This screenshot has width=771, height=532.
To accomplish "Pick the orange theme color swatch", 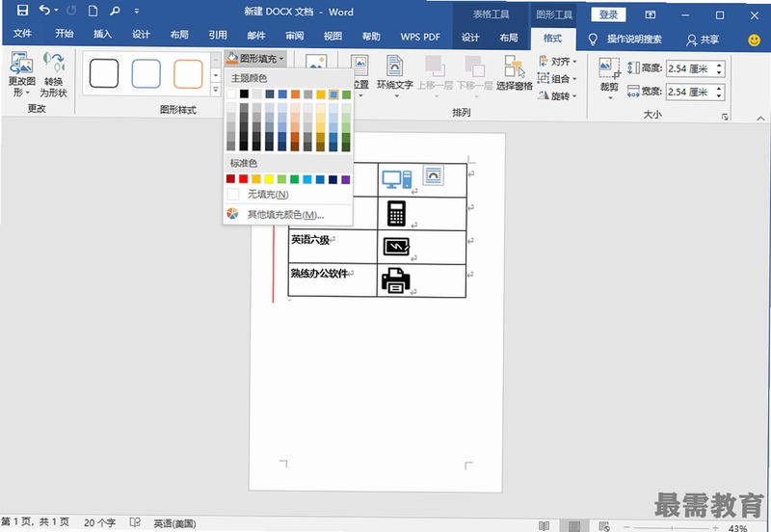I will click(295, 93).
